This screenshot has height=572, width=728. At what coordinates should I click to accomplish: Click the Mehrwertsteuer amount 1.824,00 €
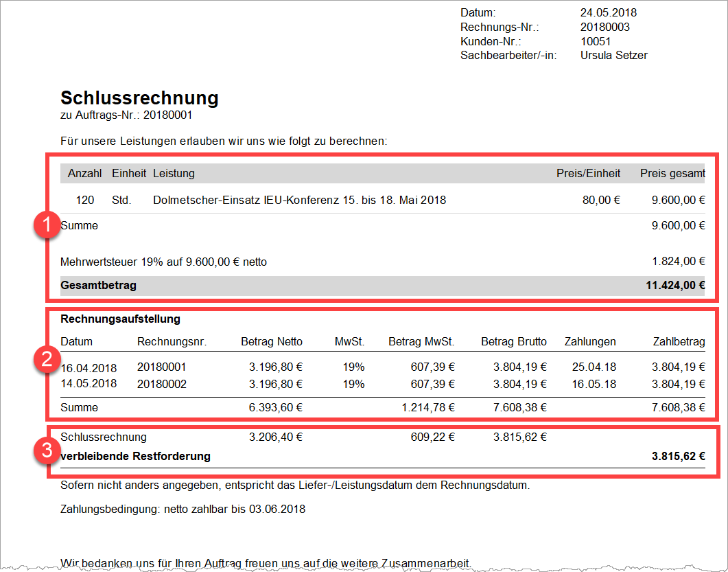679,261
